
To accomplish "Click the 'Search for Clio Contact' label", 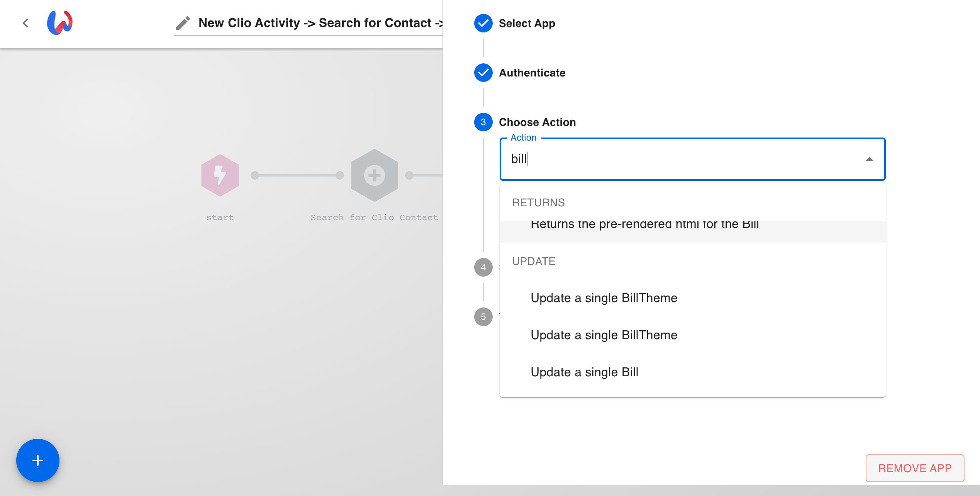I will (x=374, y=217).
